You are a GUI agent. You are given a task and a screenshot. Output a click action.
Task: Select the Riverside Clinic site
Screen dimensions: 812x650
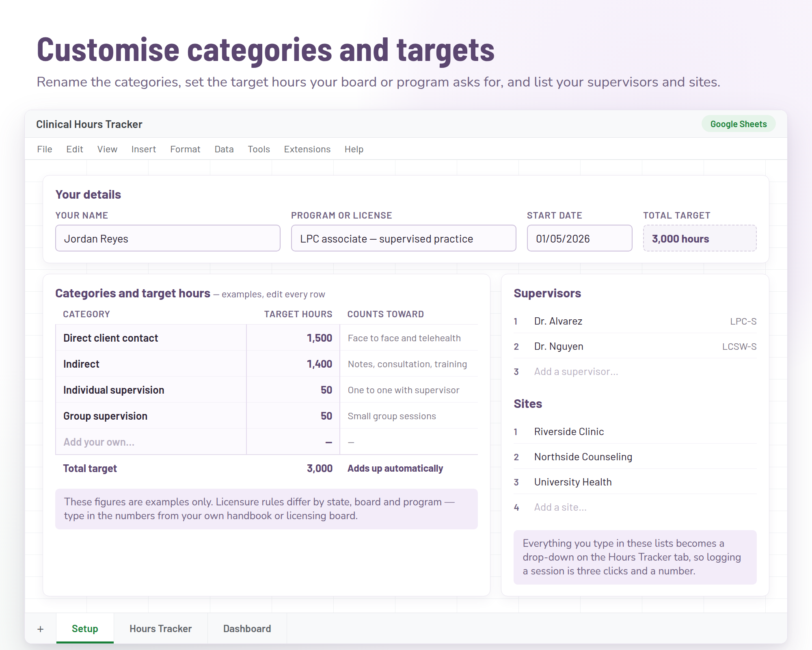tap(635, 432)
